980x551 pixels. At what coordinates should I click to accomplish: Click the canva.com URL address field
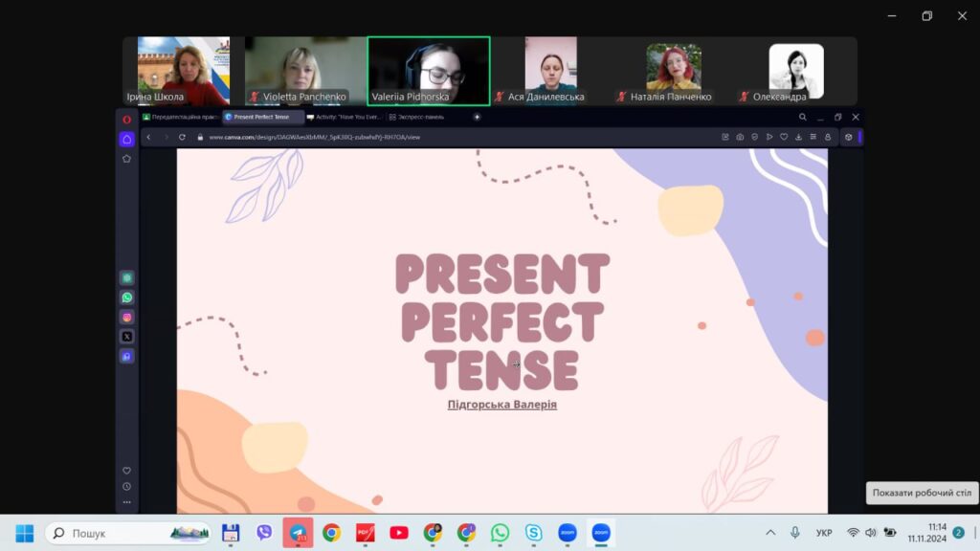point(314,137)
